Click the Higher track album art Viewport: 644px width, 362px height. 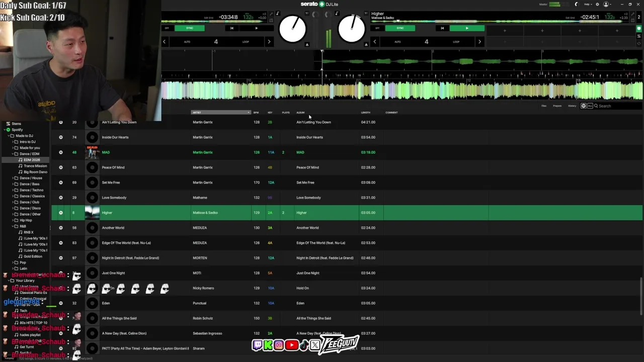click(92, 213)
